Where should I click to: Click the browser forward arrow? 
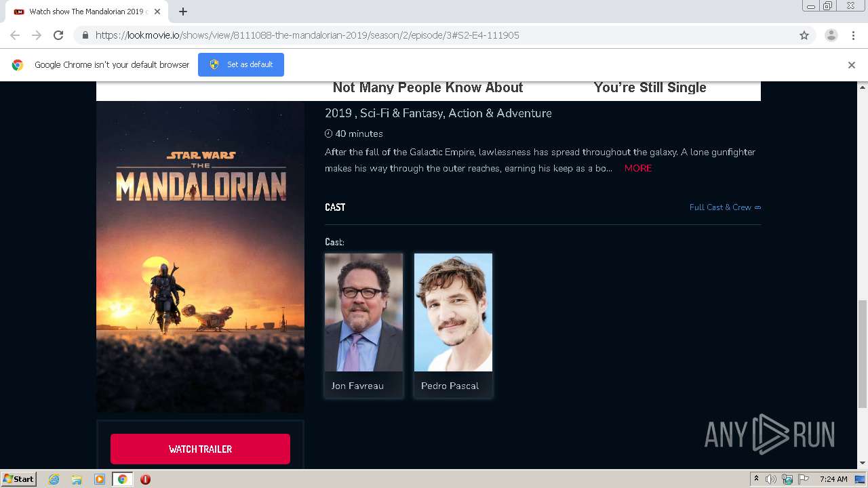coord(37,35)
